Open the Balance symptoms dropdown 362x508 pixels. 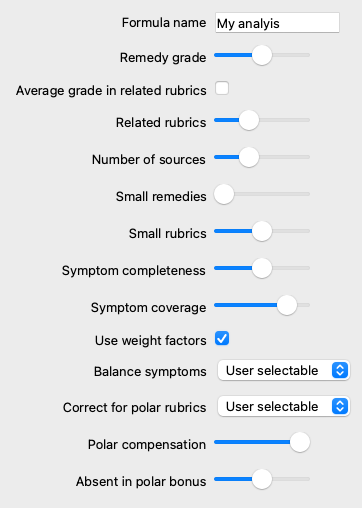283,370
